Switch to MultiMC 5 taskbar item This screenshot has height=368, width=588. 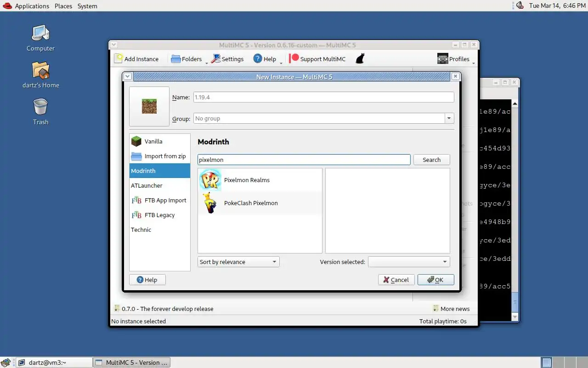click(132, 362)
